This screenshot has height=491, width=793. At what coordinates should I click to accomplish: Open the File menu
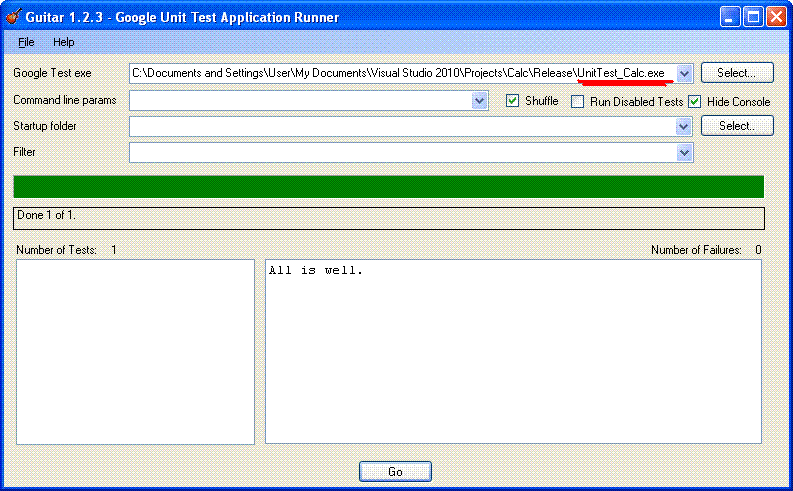pos(26,42)
